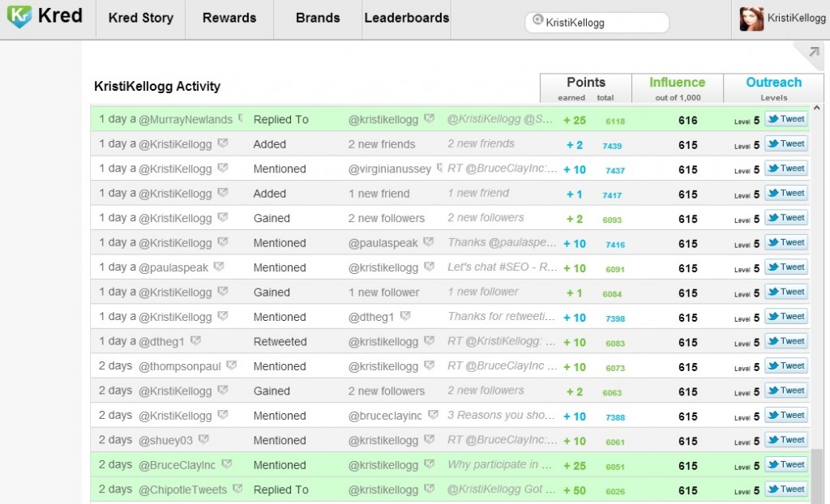Viewport: 830px width, 504px height.
Task: Click the search magnifier icon
Action: click(x=538, y=20)
